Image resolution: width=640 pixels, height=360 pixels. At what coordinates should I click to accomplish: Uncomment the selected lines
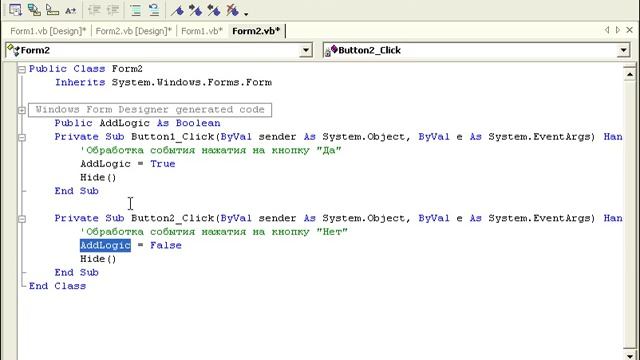154,10
